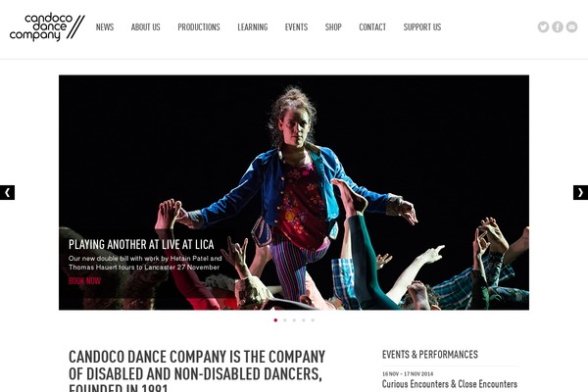Advance carousel with right arrow
This screenshot has height=392, width=588.
(580, 192)
